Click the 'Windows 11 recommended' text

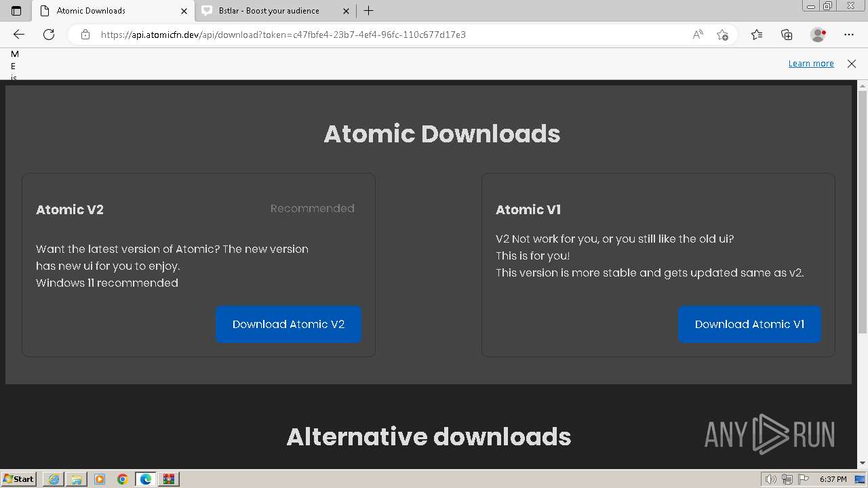coord(107,283)
